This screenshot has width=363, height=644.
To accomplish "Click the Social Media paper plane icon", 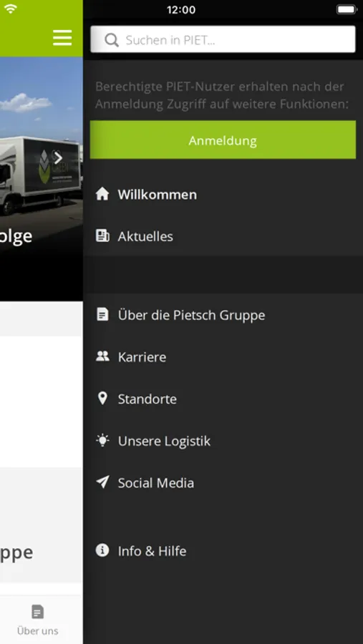I will point(102,482).
